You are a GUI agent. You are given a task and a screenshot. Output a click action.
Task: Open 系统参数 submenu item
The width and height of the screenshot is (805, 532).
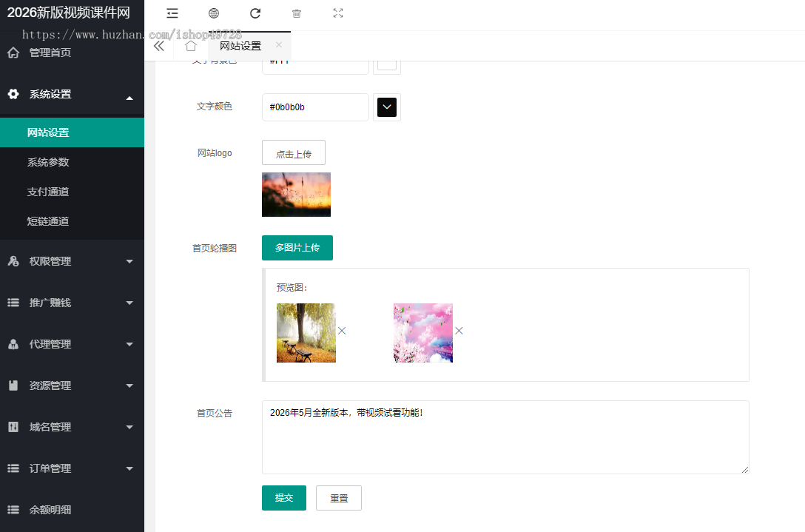pyautogui.click(x=72, y=162)
